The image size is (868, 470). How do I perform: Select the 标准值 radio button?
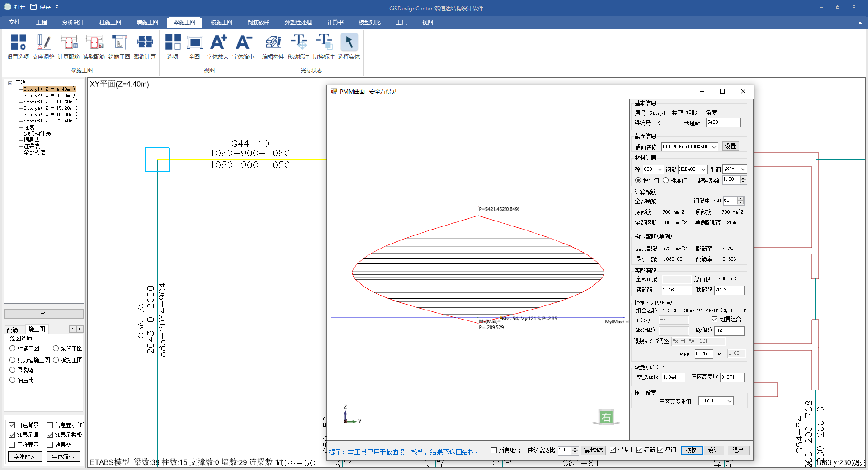coord(666,180)
